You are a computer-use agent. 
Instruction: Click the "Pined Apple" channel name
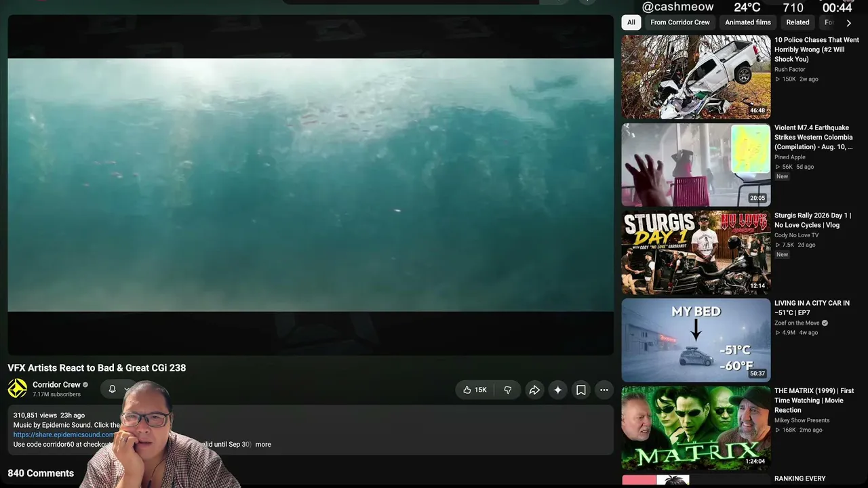click(x=790, y=157)
